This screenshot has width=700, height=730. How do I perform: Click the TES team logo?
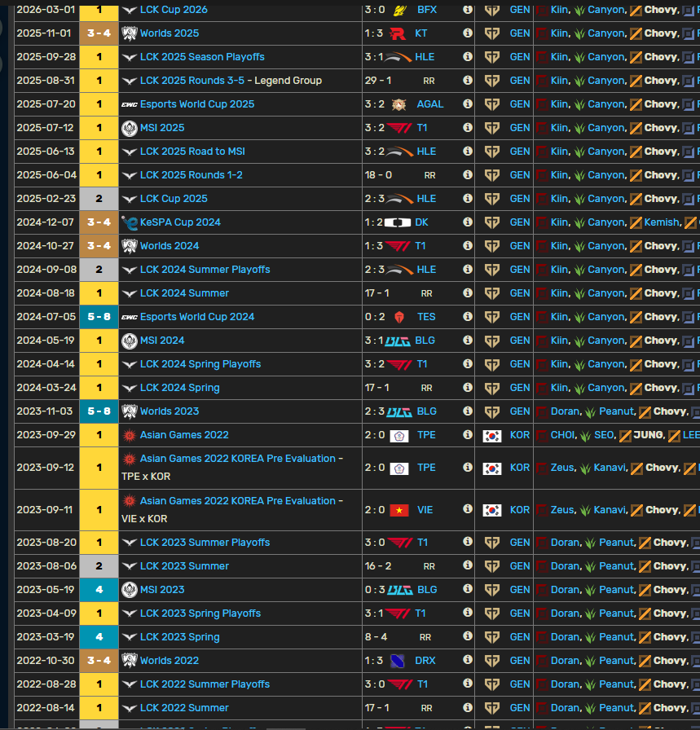[x=399, y=317]
